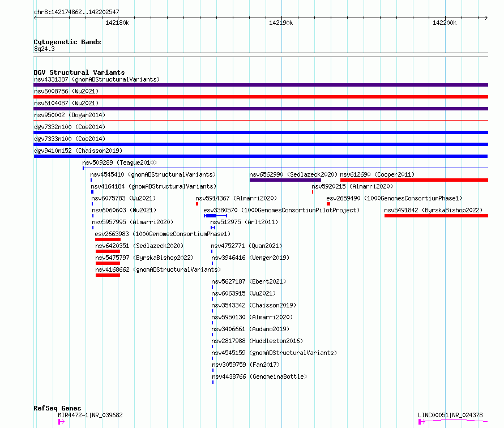
Task: Open the nsv6104087 (Wu2021) variant label
Action: 66,103
